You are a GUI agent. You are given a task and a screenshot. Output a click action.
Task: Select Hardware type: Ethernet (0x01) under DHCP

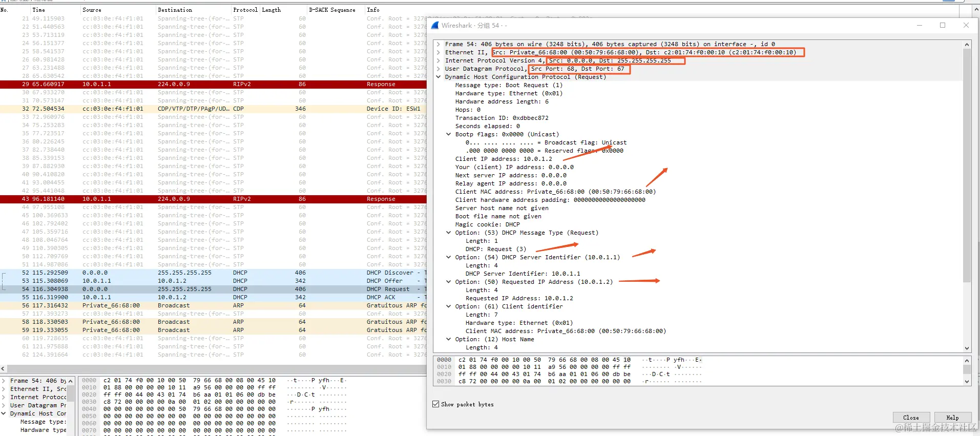point(509,93)
